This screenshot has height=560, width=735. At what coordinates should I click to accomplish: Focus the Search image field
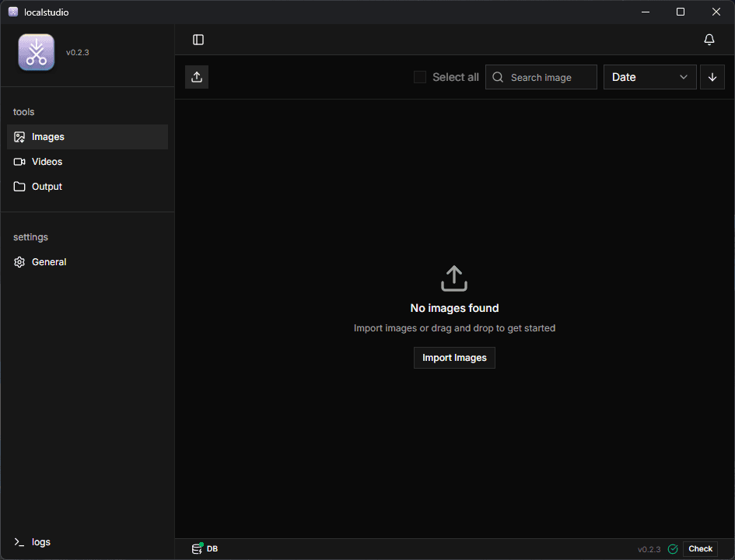tap(541, 77)
